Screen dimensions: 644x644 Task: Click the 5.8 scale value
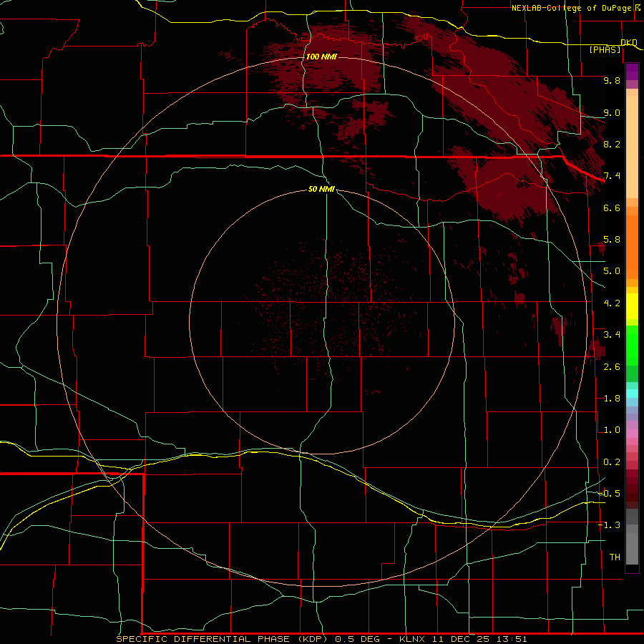612,240
